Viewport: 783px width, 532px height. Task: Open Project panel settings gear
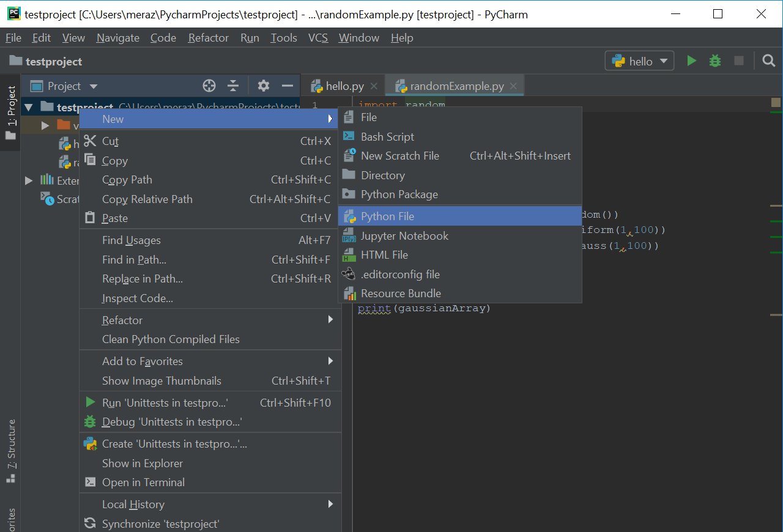(x=264, y=86)
